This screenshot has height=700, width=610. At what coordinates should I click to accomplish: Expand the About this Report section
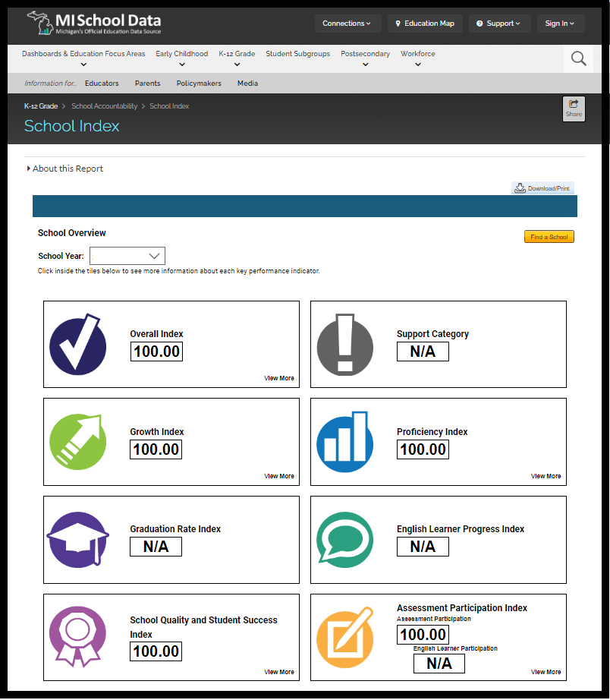click(65, 169)
